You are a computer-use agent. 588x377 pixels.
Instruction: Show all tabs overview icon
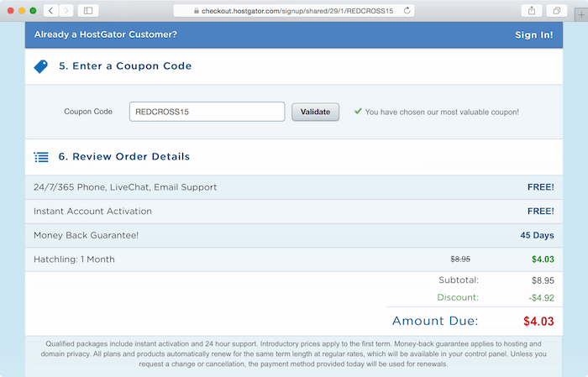point(557,10)
